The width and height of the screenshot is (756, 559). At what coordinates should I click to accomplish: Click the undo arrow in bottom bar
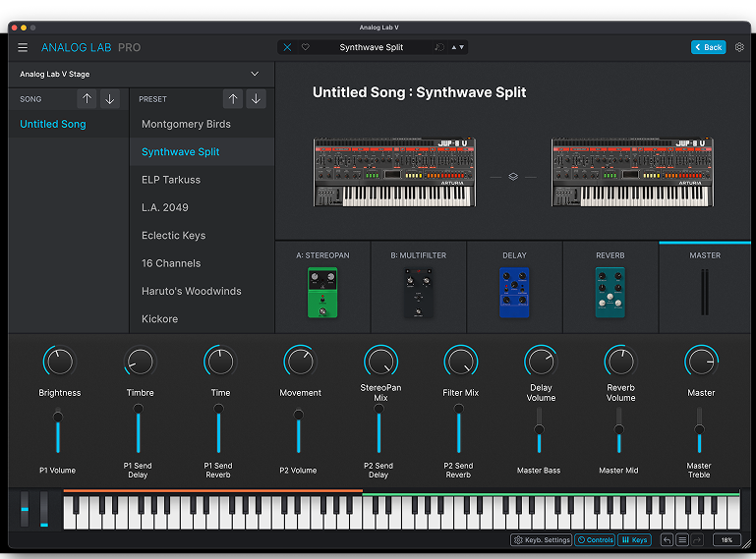pyautogui.click(x=667, y=540)
